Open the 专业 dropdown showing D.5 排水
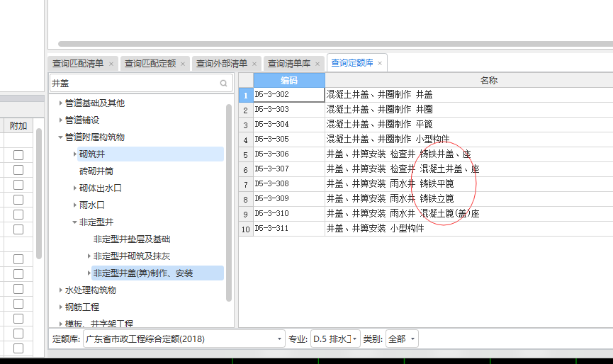Image resolution: width=613 pixels, height=364 pixels. pos(335,339)
